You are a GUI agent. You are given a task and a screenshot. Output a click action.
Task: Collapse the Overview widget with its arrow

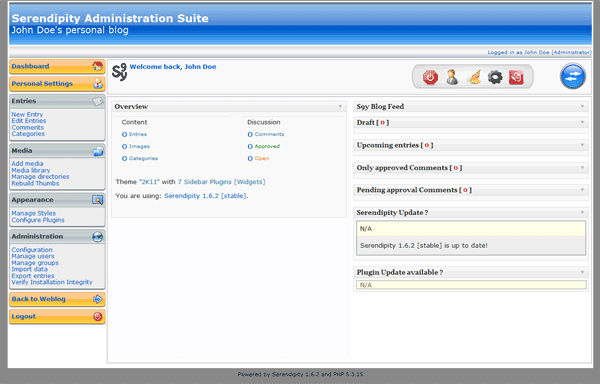click(340, 106)
